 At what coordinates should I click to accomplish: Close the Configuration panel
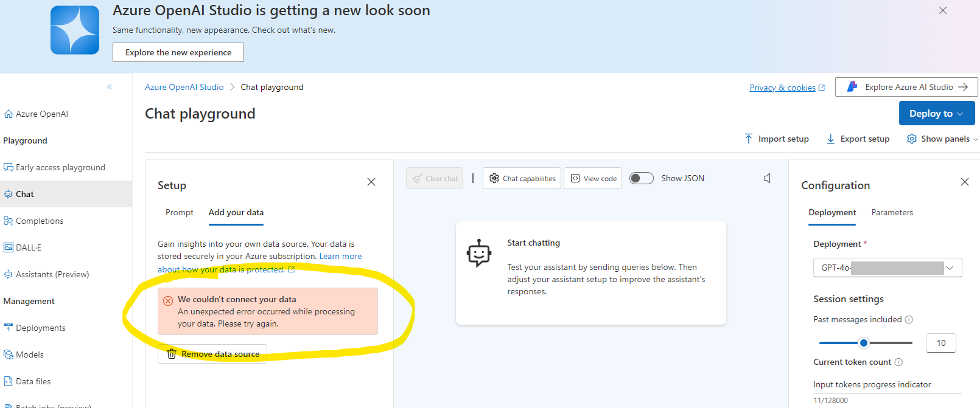[x=965, y=182]
